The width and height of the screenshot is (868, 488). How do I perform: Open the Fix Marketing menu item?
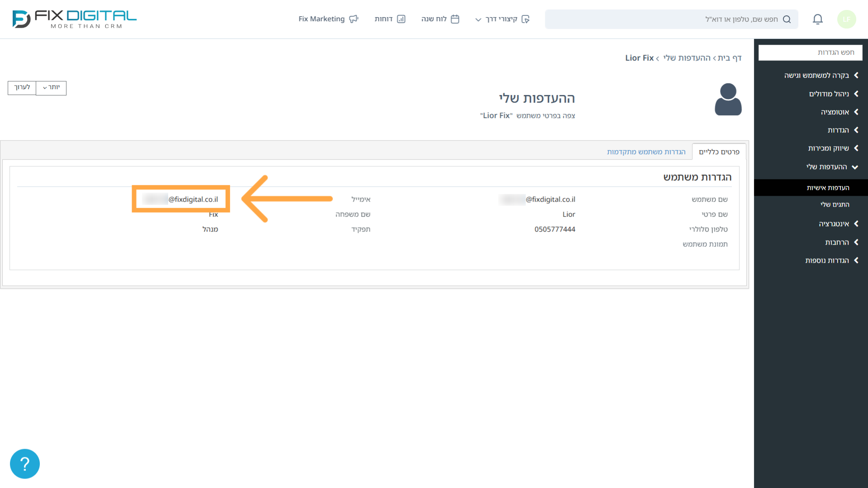(329, 19)
